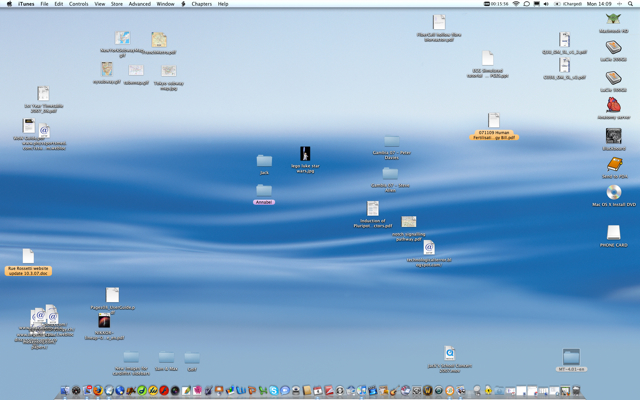This screenshot has height=400, width=640.
Task: Open the Store menu
Action: (x=117, y=4)
